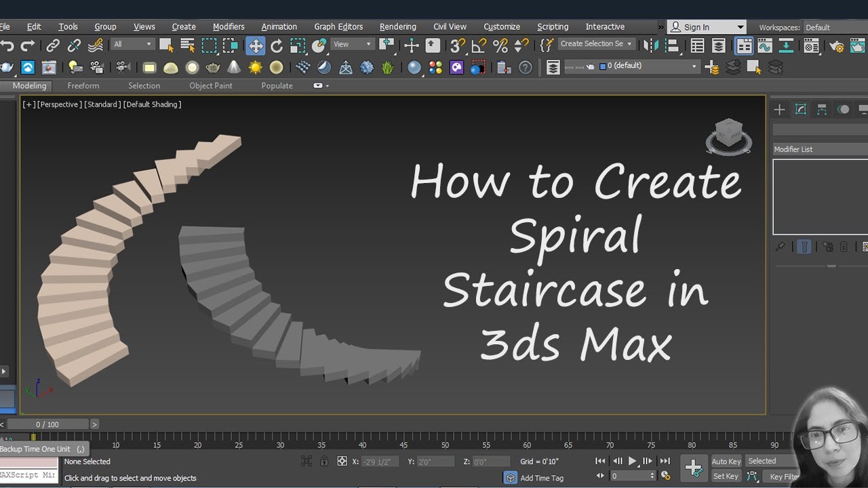This screenshot has width=868, height=488.
Task: Click the current frame number field
Action: (x=630, y=476)
